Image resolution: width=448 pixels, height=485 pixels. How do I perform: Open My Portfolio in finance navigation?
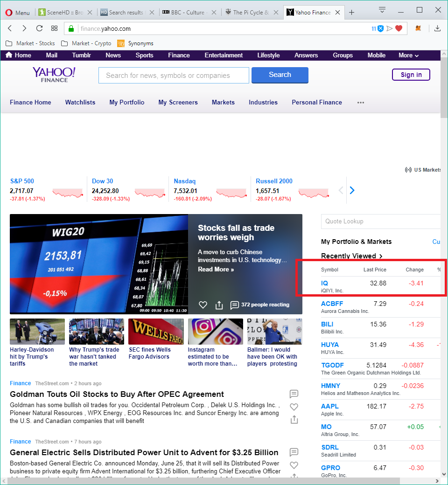click(126, 103)
